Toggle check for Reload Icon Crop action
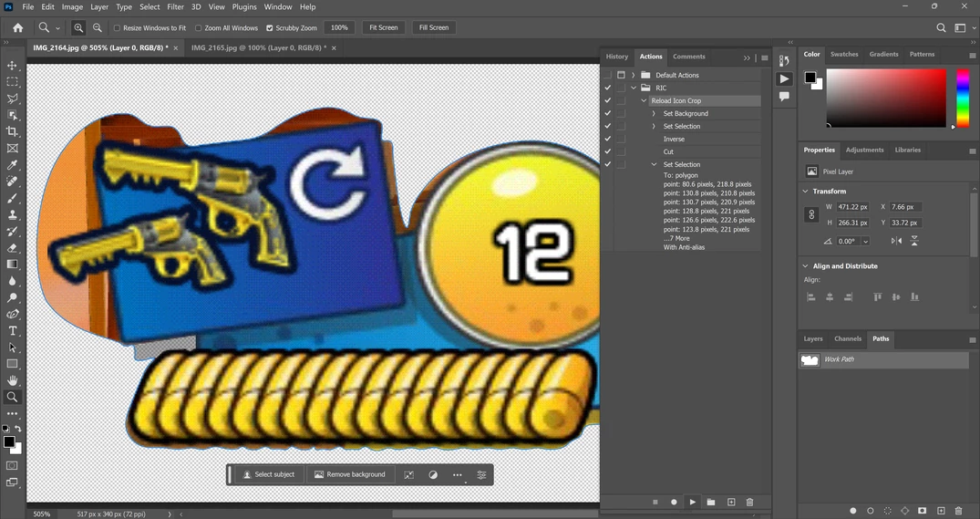This screenshot has width=980, height=519. 607,100
